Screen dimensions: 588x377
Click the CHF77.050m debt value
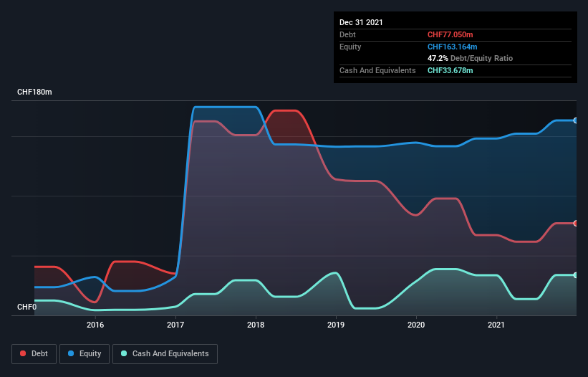click(450, 34)
